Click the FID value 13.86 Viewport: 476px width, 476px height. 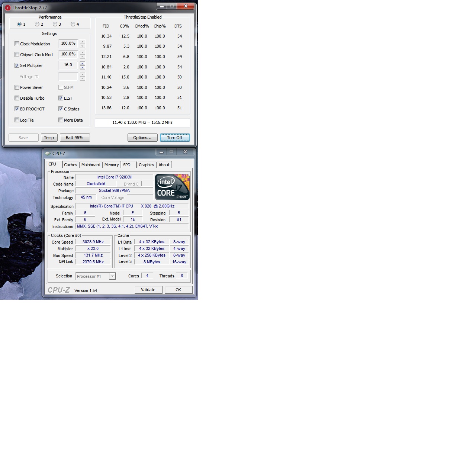click(106, 108)
